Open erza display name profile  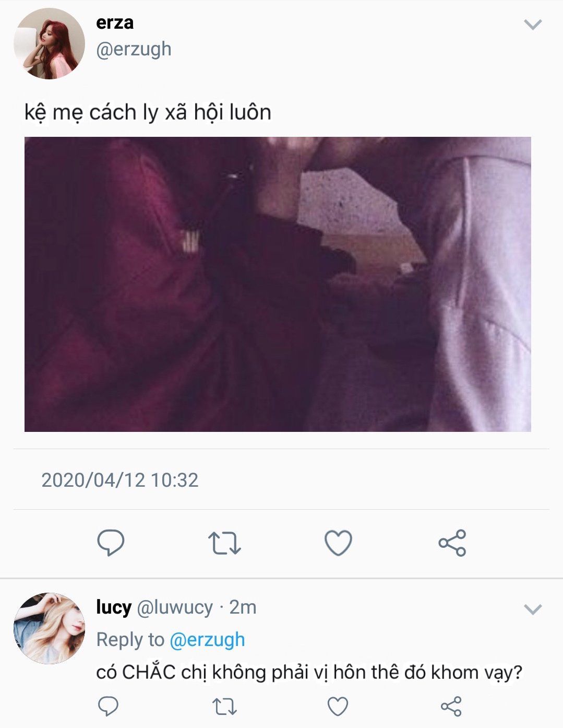click(115, 22)
